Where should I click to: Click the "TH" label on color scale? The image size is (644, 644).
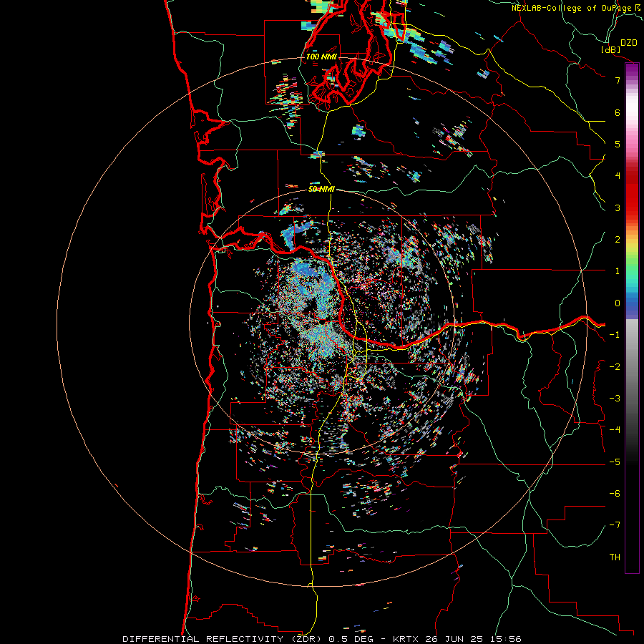coord(615,557)
